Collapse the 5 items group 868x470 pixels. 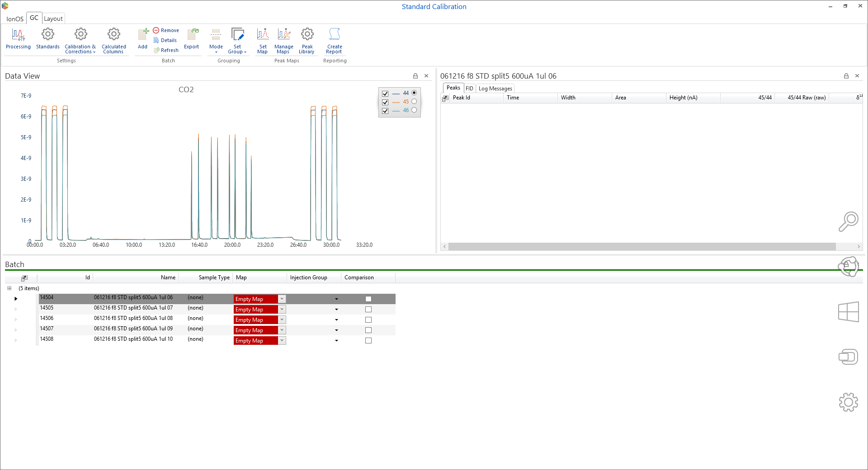pyautogui.click(x=9, y=288)
